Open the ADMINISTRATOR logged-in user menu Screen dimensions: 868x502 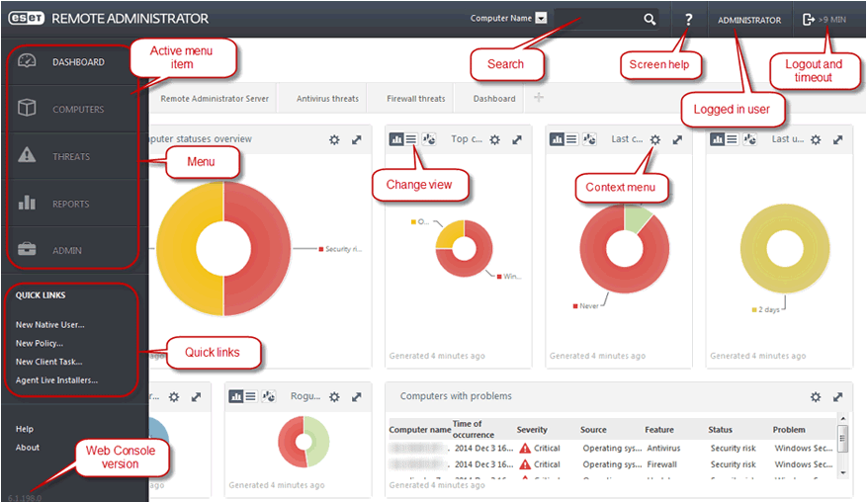749,20
